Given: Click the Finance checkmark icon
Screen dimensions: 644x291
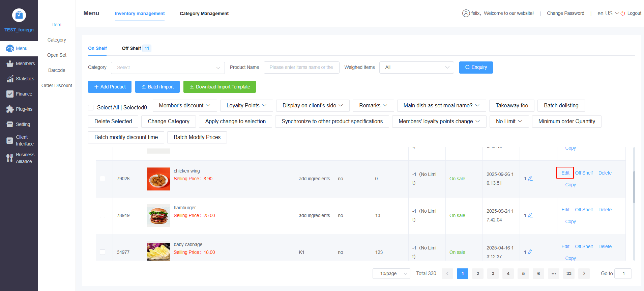Looking at the screenshot, I should point(10,94).
